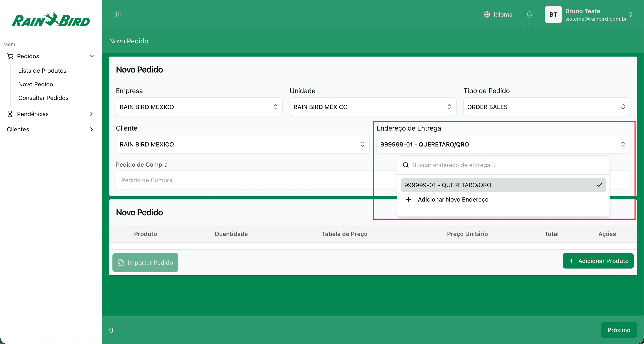The height and width of the screenshot is (344, 644).
Task: Click the magnifier icon in the address search
Action: click(x=405, y=165)
